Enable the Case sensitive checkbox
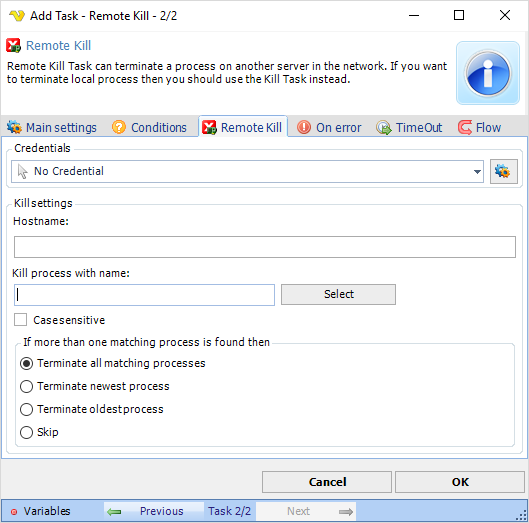This screenshot has width=529, height=523. pyautogui.click(x=21, y=320)
